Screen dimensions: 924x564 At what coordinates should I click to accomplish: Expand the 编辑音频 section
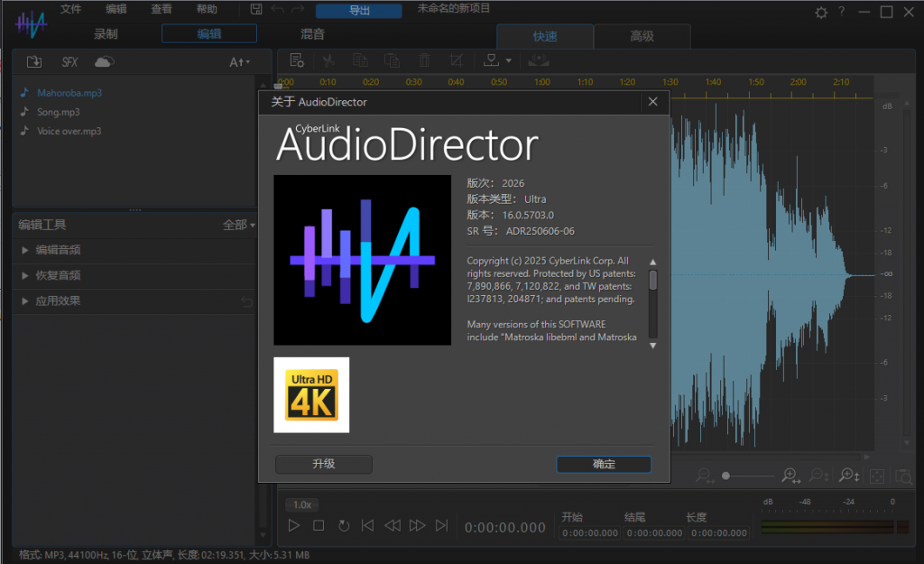(58, 250)
